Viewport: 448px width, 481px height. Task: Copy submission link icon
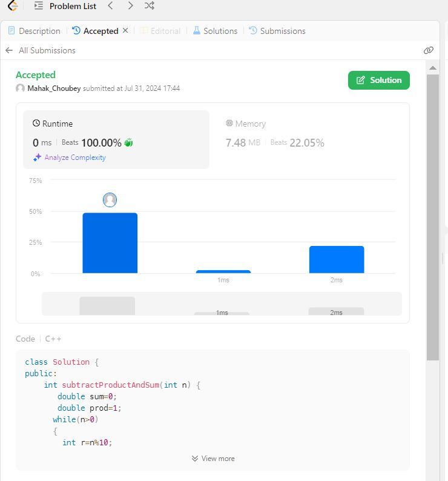coord(429,50)
